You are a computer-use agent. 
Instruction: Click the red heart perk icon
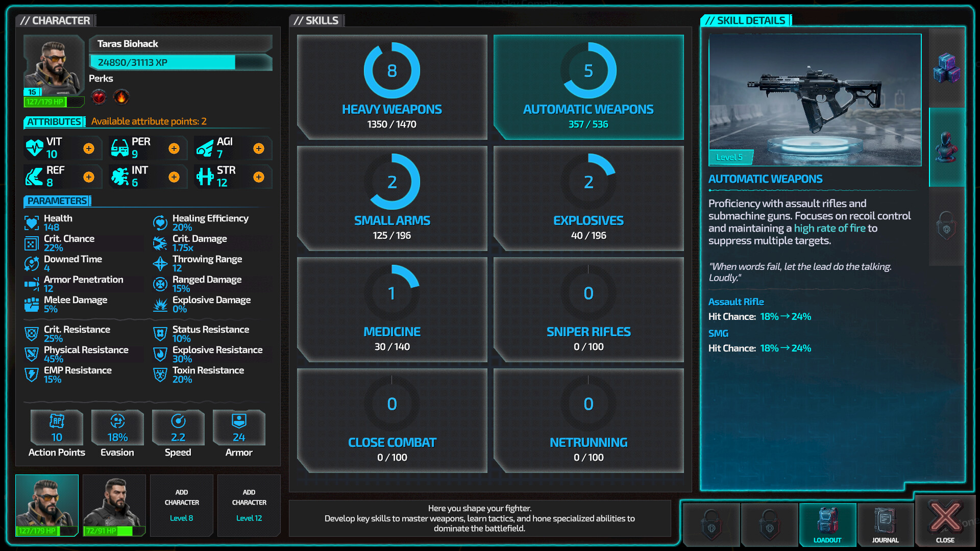pos(99,96)
